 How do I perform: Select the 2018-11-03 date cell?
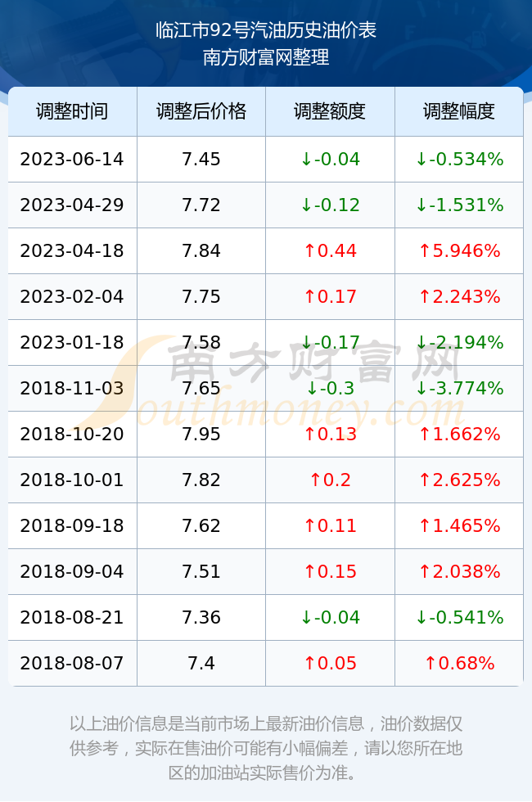[72, 388]
